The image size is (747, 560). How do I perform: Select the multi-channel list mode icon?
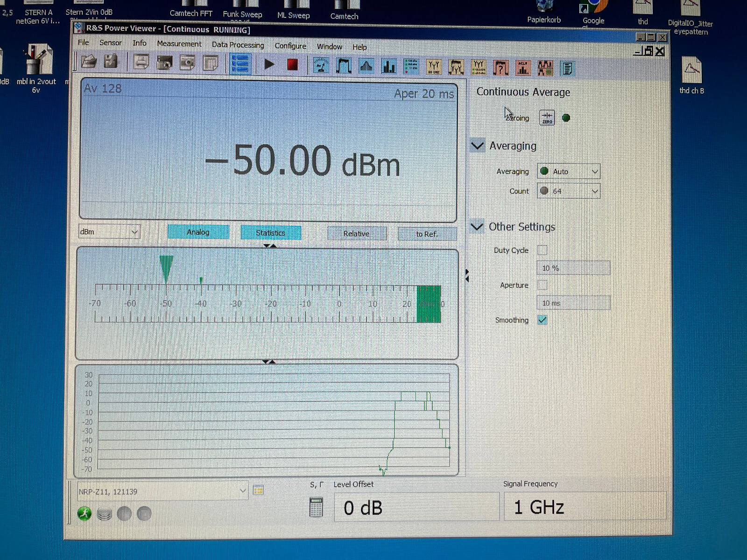coord(411,67)
